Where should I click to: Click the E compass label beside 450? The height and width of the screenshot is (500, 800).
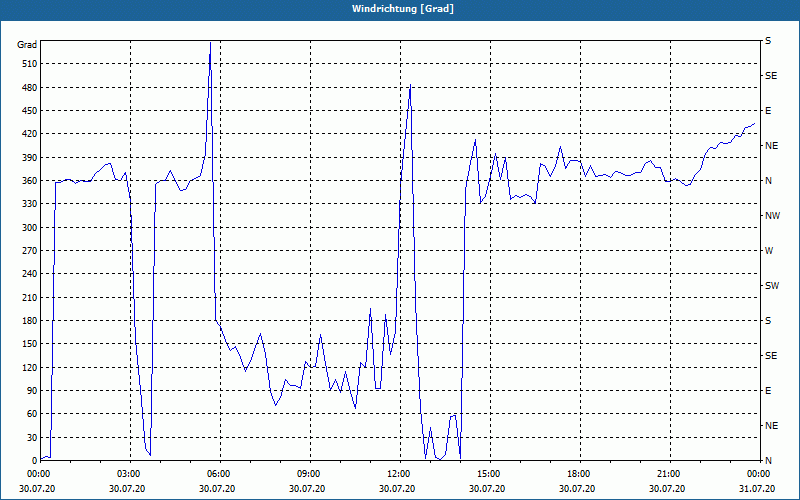pos(768,111)
